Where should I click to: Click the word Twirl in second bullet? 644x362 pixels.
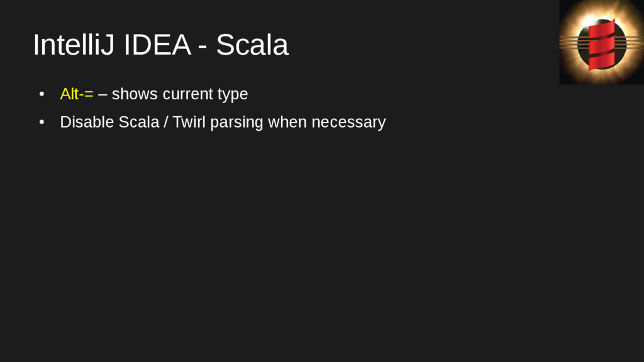(189, 122)
